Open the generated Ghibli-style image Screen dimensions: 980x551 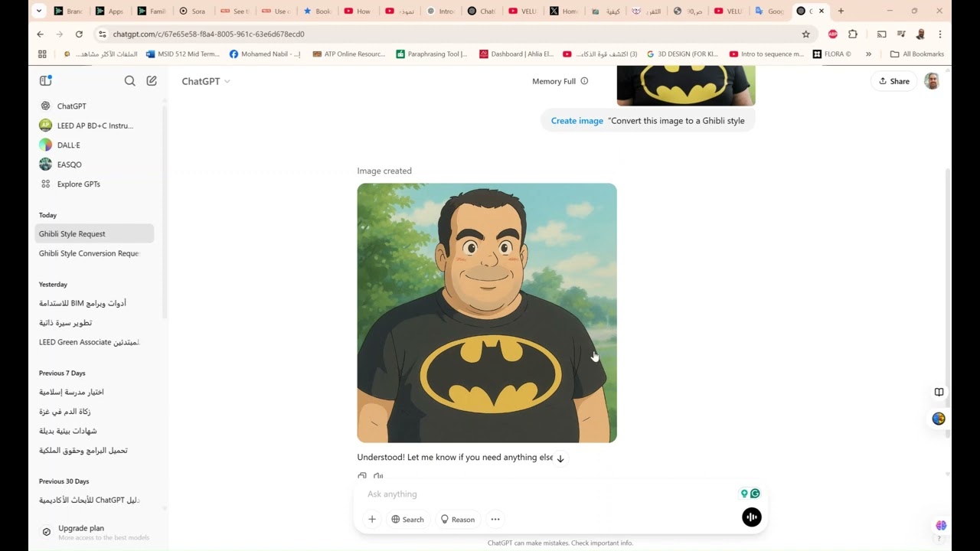tap(487, 312)
